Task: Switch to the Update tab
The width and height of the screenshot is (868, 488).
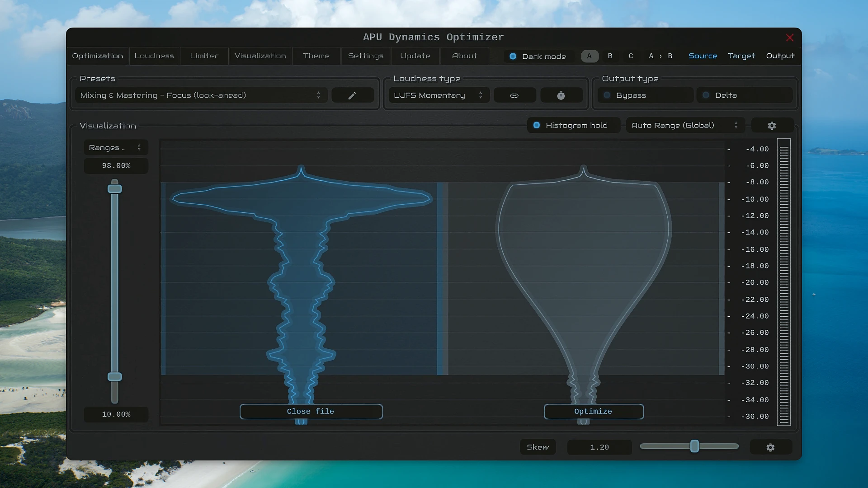Action: (x=415, y=56)
